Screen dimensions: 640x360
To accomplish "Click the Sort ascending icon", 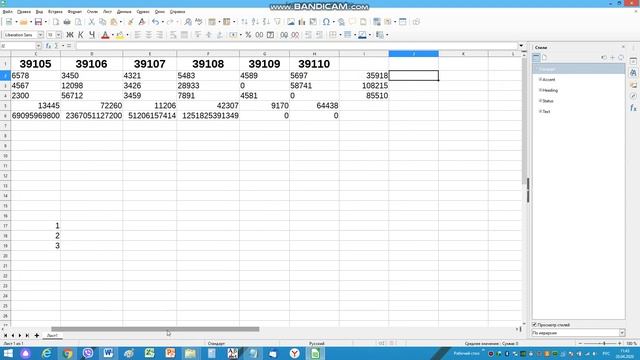I will [255, 22].
